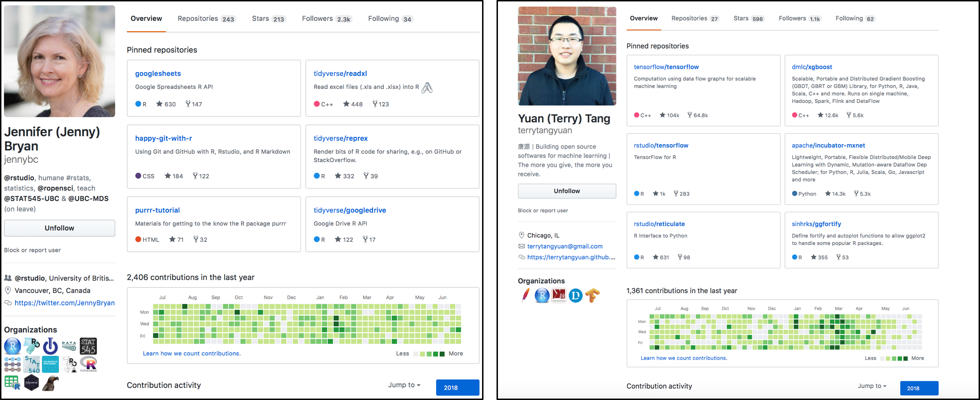Viewport: 980px width, 400px height.
Task: Open the happy-git-with-r repository link
Action: click(164, 138)
